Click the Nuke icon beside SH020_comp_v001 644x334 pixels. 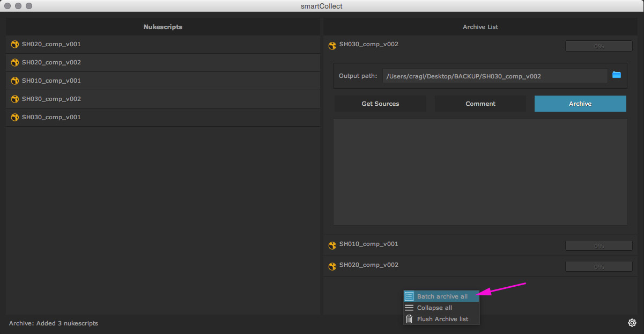click(x=15, y=45)
